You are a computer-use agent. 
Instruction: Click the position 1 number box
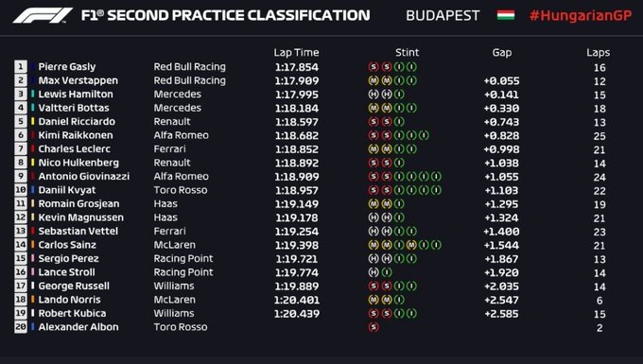[21, 67]
